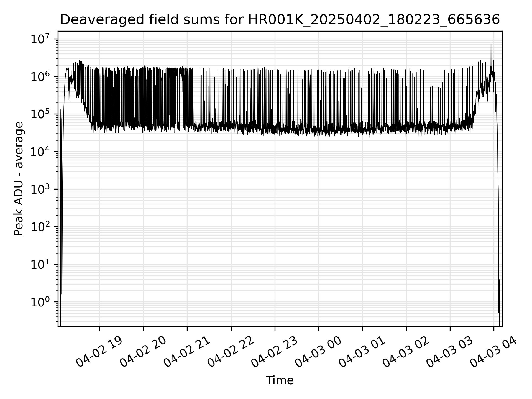Viewport: 532px width, 399px height.
Task: Click the y-axis tick label 10^0
Action: tap(40, 302)
